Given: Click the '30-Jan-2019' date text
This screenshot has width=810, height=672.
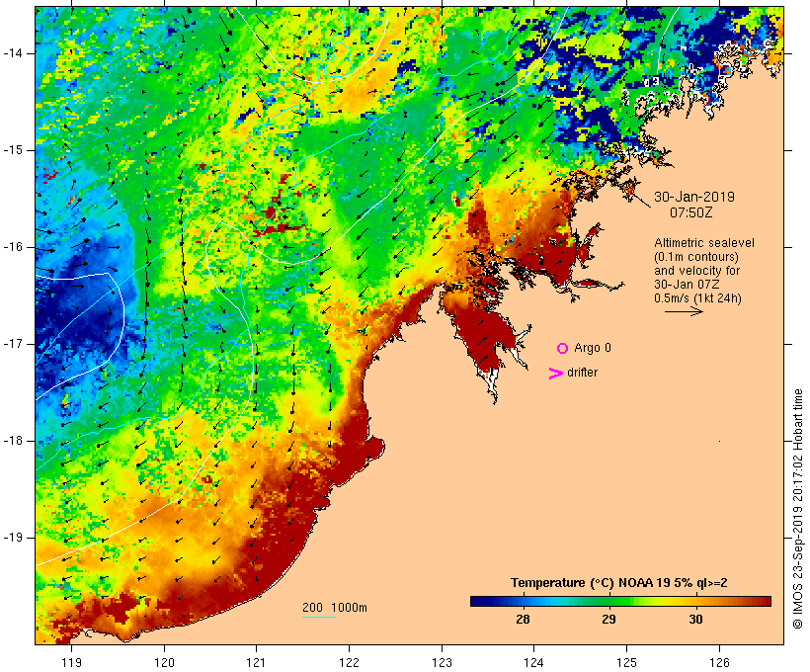Looking at the screenshot, I should click(694, 197).
